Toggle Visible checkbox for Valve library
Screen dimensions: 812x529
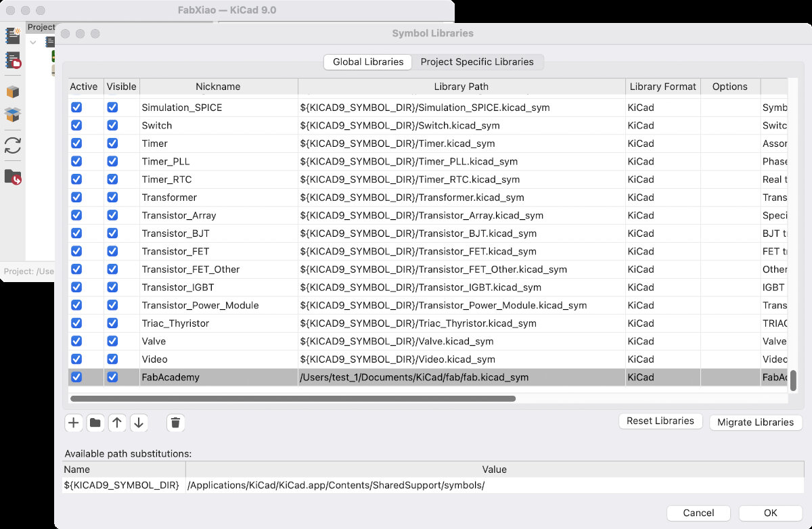112,341
